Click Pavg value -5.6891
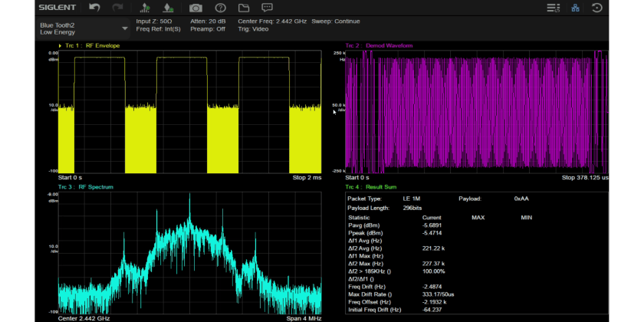The height and width of the screenshot is (322, 644). (x=432, y=225)
